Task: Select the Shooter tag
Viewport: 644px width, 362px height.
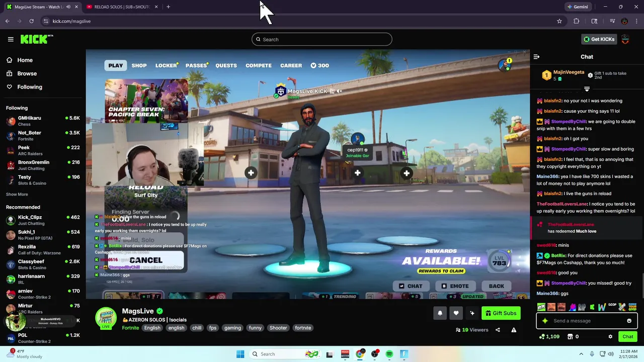Action: coord(278,328)
